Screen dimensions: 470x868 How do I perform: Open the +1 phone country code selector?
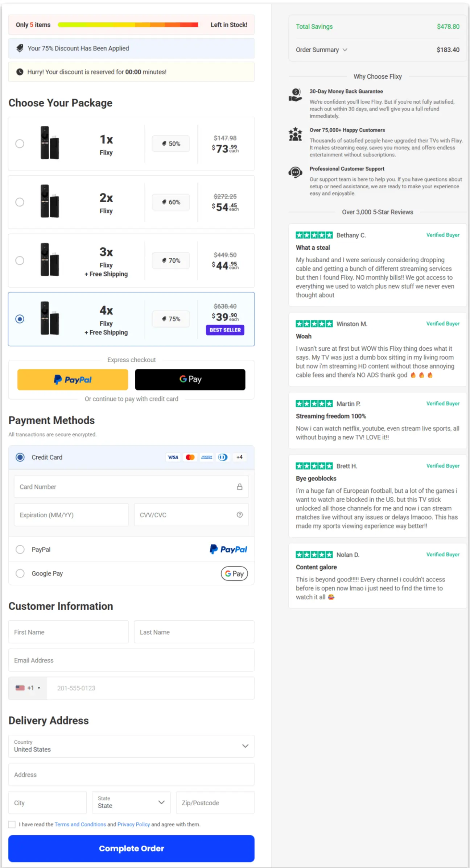(28, 688)
